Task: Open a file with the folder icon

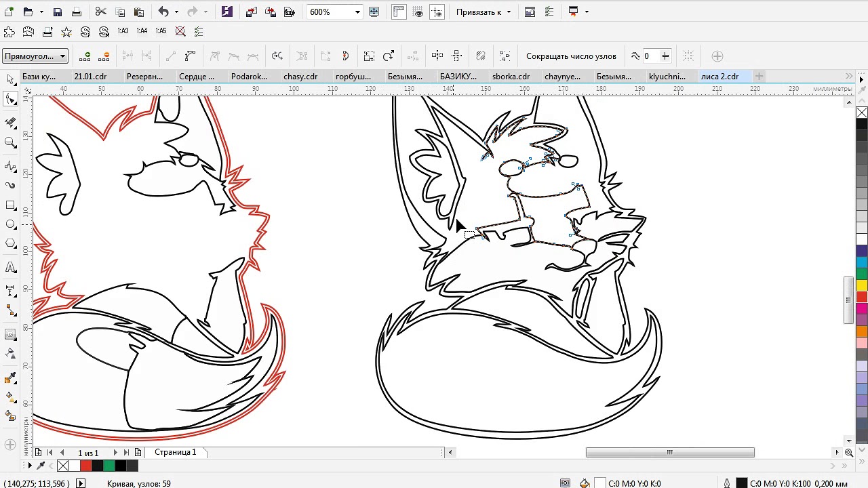Action: pos(28,12)
